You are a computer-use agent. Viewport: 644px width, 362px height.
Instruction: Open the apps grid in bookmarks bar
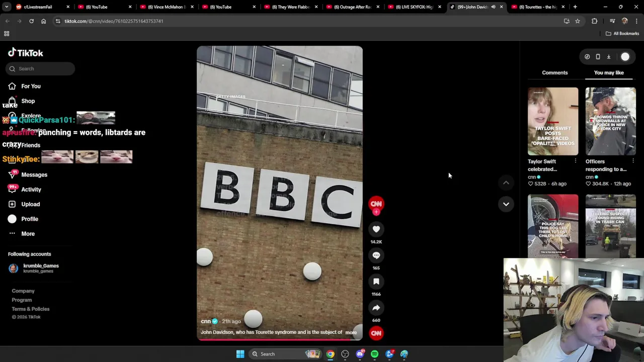[7, 34]
